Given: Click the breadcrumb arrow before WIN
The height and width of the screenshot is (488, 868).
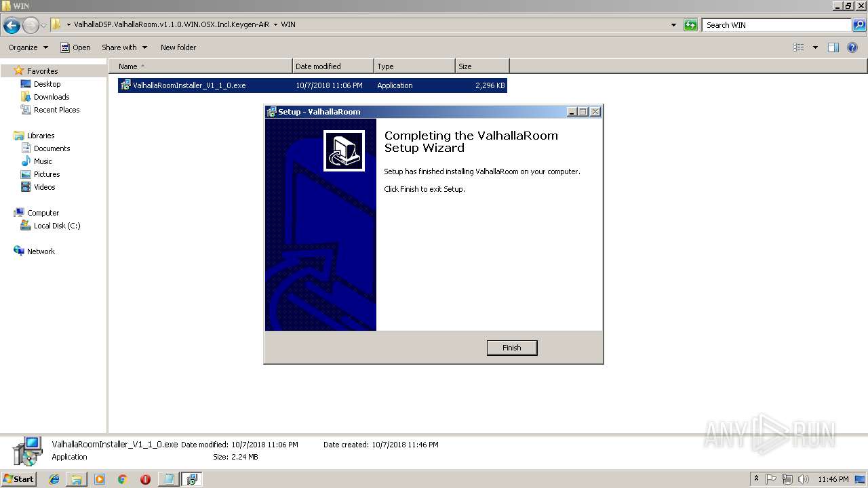Looking at the screenshot, I should tap(275, 25).
